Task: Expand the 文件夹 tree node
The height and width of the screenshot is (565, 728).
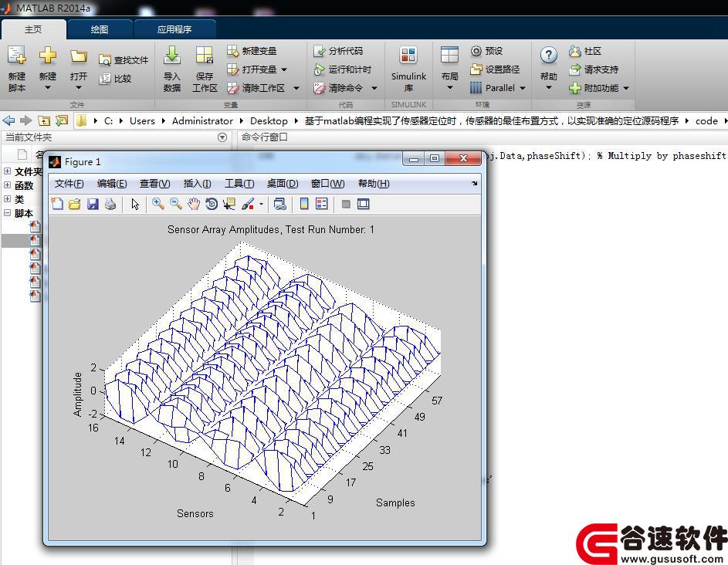Action: [8, 171]
